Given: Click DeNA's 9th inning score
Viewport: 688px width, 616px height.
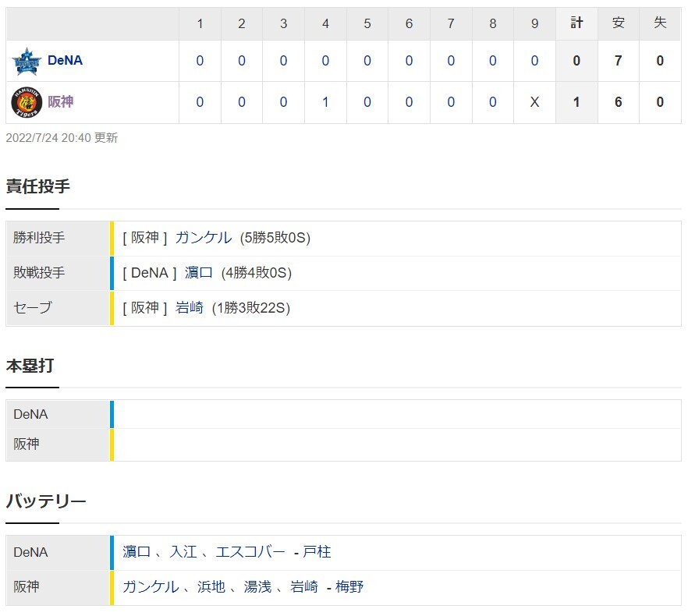Looking at the screenshot, I should pyautogui.click(x=534, y=61).
